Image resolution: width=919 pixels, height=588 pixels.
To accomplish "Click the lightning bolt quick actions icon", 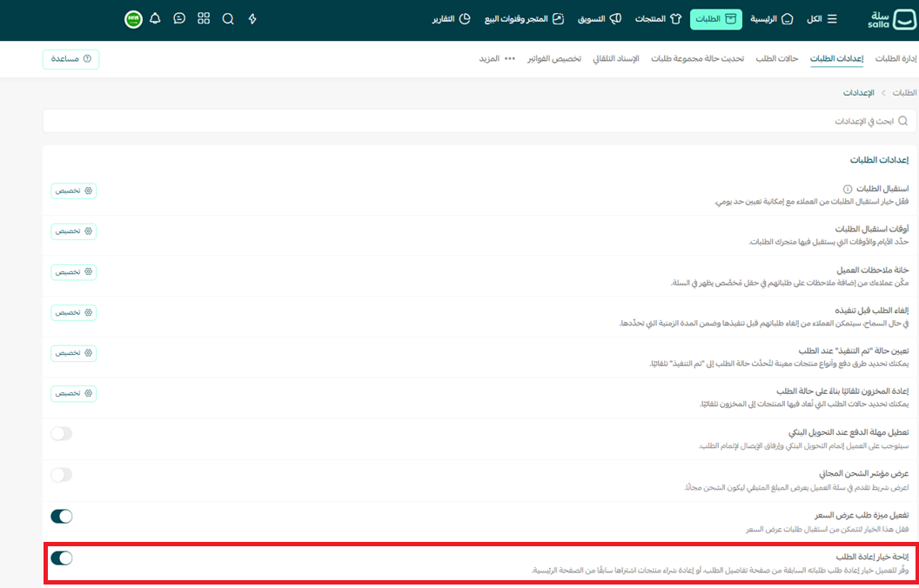I will coord(252,18).
